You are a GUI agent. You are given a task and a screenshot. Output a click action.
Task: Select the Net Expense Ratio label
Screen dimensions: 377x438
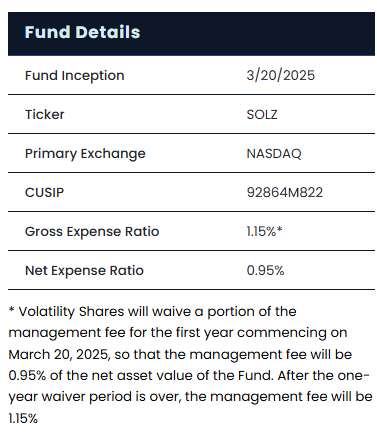[84, 271]
